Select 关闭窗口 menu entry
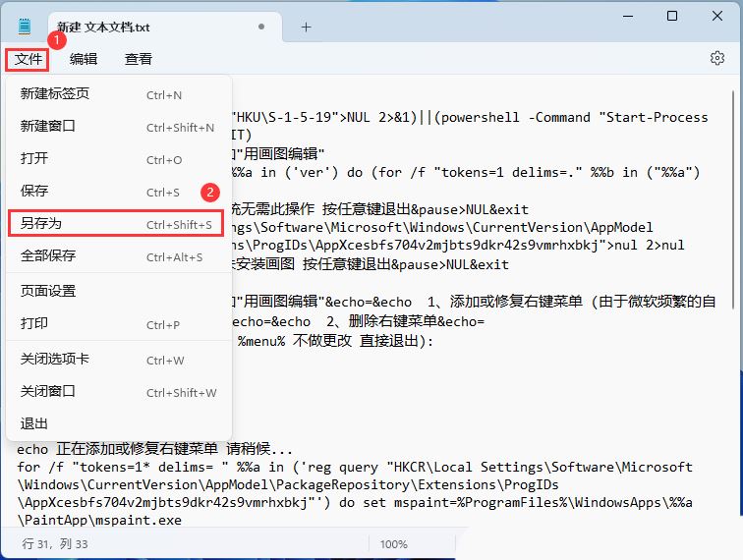 point(119,392)
